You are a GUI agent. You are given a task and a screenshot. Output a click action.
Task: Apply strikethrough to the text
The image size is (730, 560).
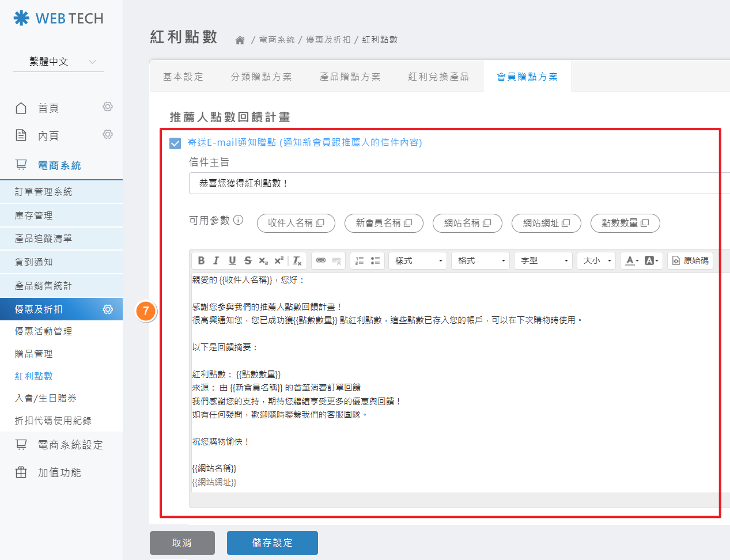248,260
